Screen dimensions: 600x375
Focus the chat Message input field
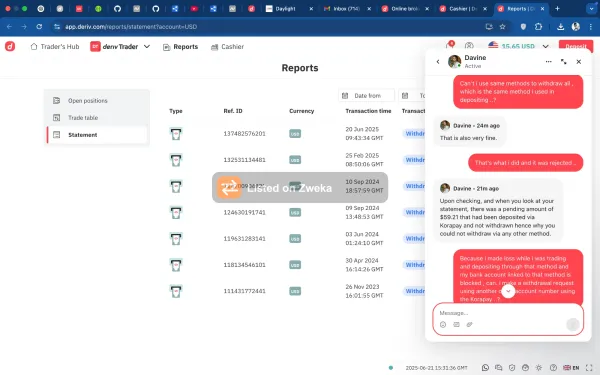pos(508,313)
